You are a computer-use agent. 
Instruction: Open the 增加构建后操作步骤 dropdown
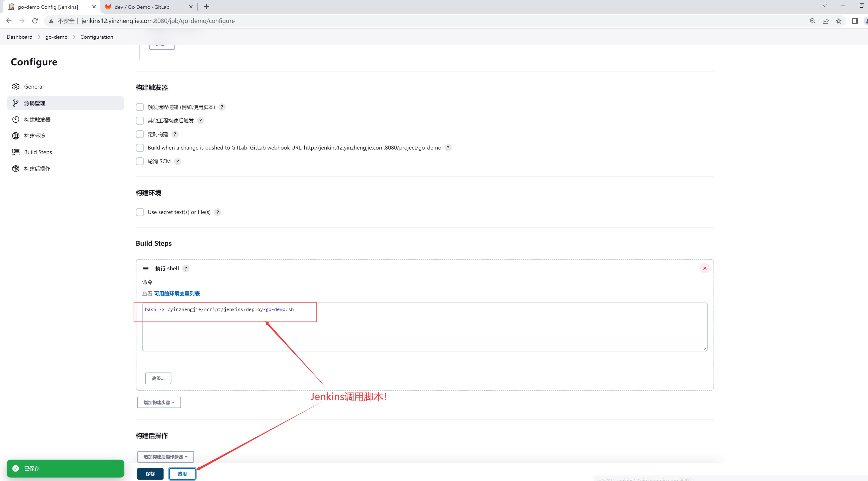165,457
